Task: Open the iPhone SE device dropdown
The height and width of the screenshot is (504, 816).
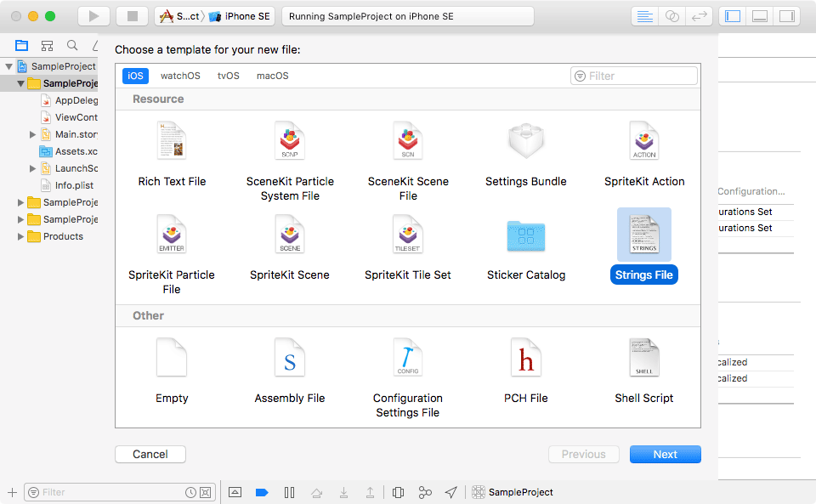Action: [240, 16]
